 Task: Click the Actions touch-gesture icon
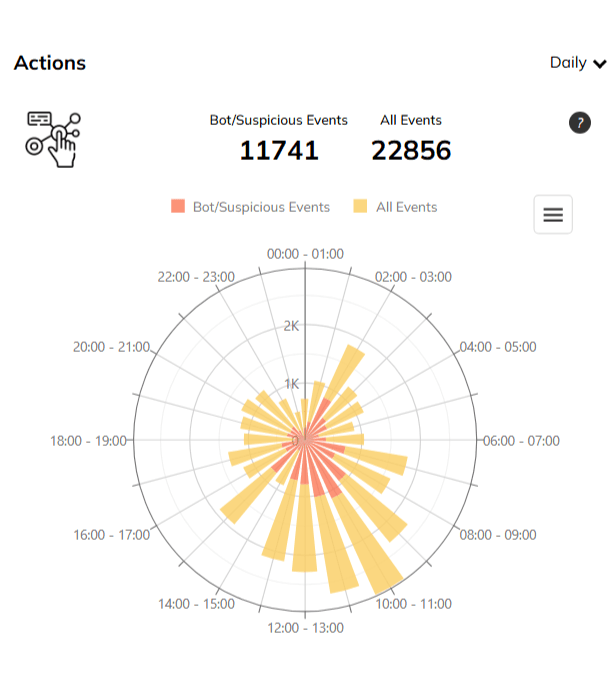(x=52, y=138)
